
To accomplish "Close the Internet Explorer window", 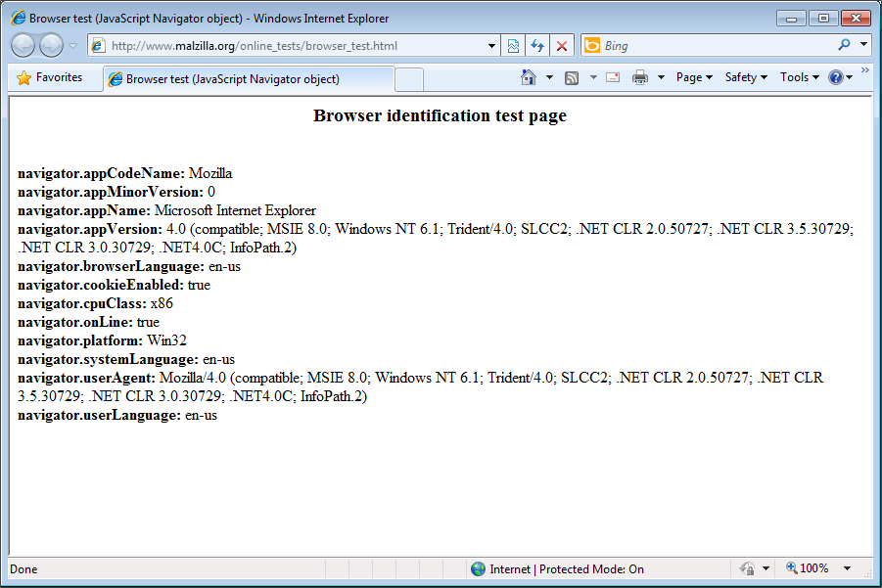I will 856,19.
